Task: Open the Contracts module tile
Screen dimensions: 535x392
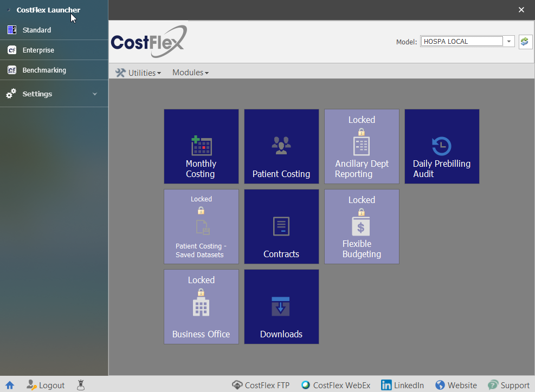Action: [281, 226]
